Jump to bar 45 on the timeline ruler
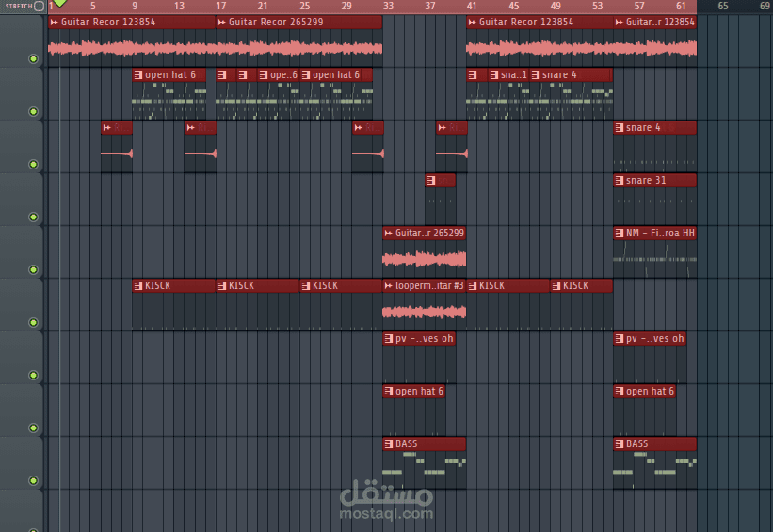 click(x=514, y=7)
